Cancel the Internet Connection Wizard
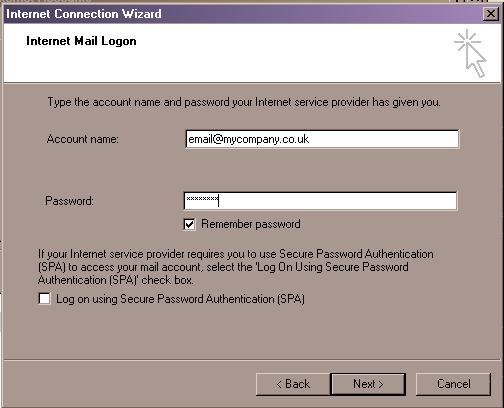The width and height of the screenshot is (504, 408). click(x=453, y=384)
